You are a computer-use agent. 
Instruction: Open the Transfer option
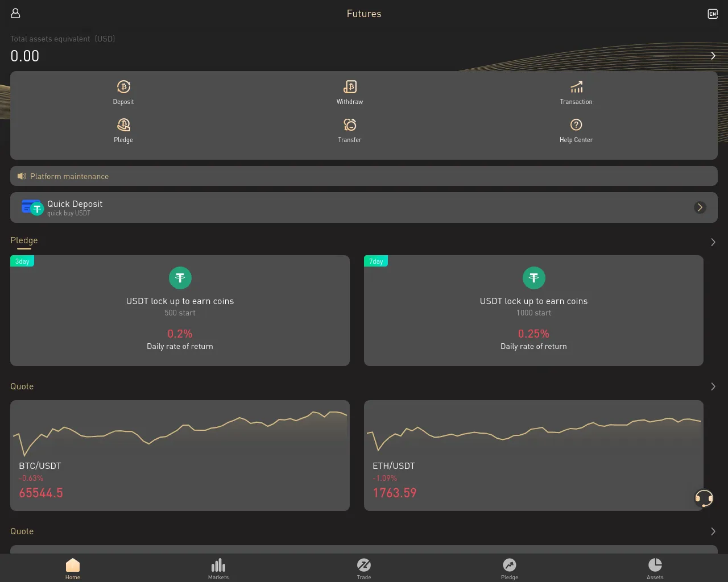350,131
